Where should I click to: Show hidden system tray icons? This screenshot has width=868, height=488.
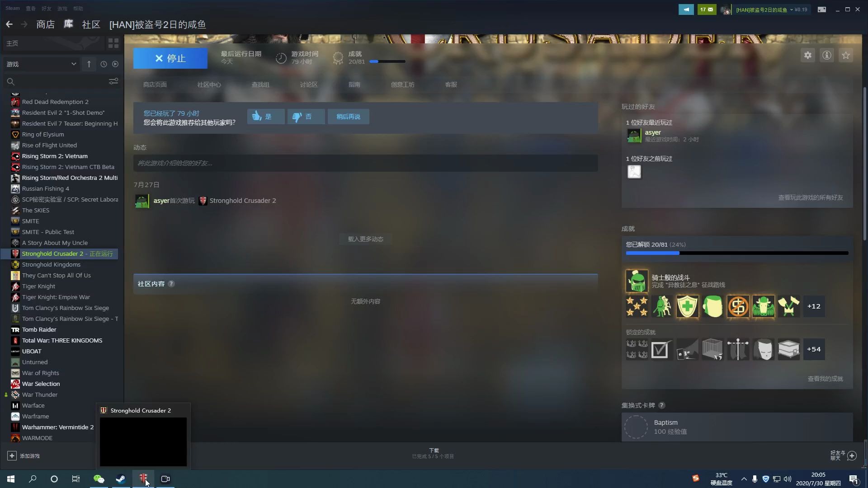[x=744, y=479]
